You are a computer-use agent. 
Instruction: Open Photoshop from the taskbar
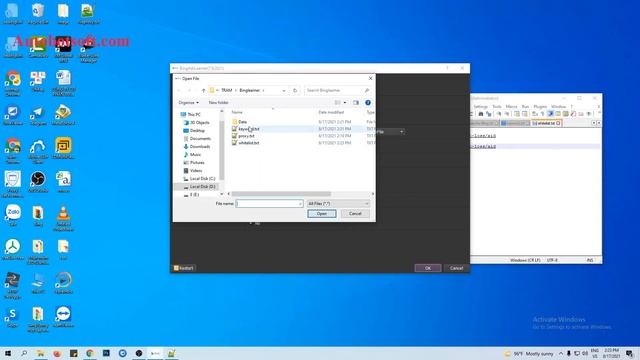pos(106,353)
